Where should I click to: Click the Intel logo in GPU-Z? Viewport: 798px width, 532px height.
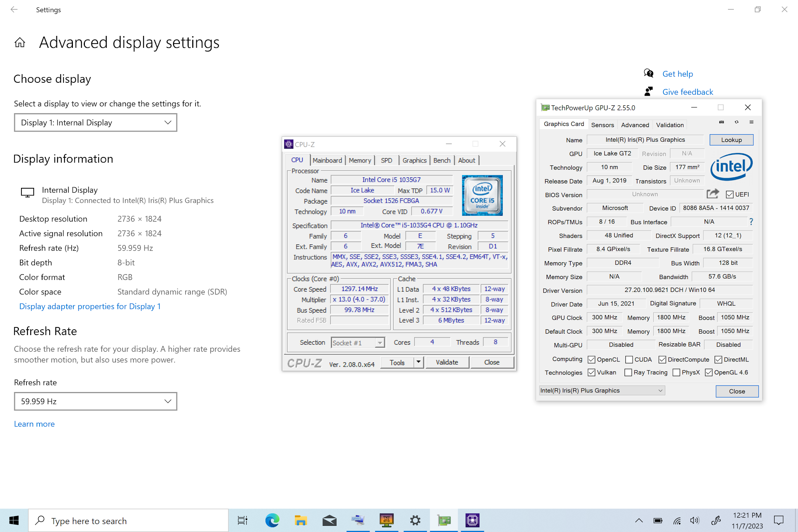(x=731, y=166)
